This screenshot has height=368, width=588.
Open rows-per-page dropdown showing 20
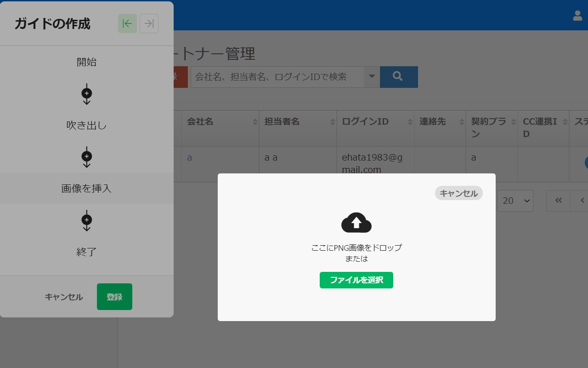pyautogui.click(x=515, y=201)
